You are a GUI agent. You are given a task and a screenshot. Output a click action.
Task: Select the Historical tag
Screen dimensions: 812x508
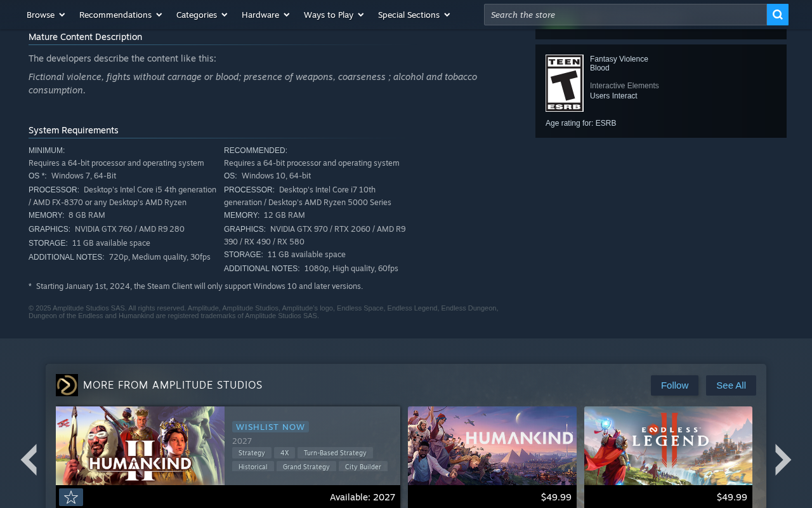click(253, 467)
